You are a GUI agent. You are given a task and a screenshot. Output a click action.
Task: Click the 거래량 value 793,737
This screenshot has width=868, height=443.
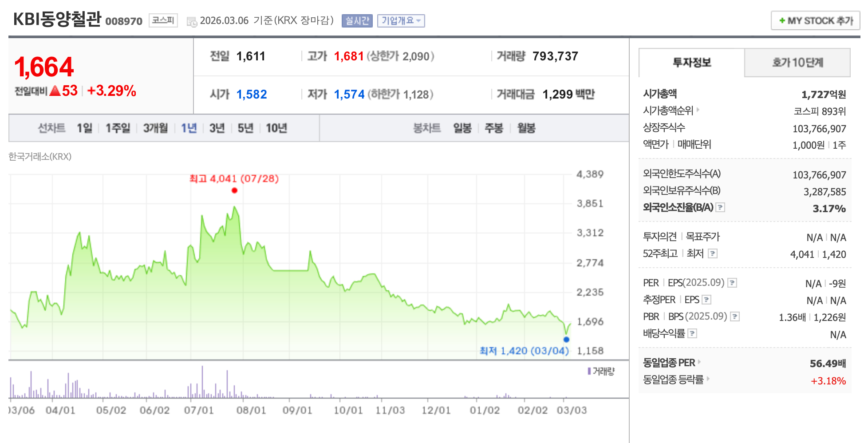(555, 56)
